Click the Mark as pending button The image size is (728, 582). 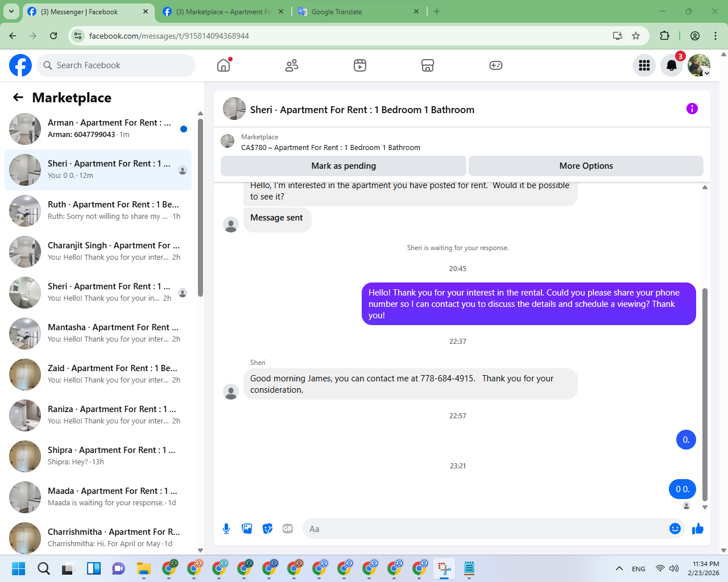344,166
